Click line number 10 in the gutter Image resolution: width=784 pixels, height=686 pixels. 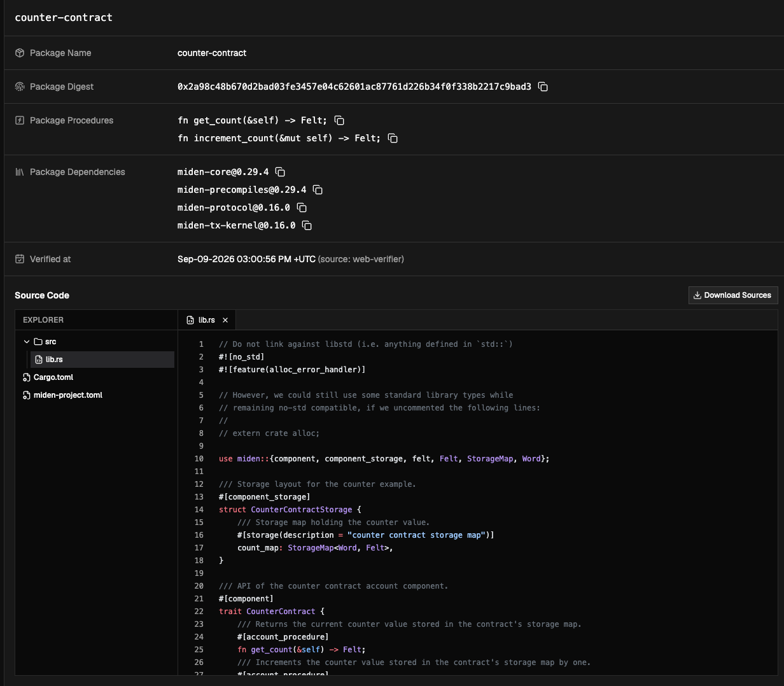199,459
